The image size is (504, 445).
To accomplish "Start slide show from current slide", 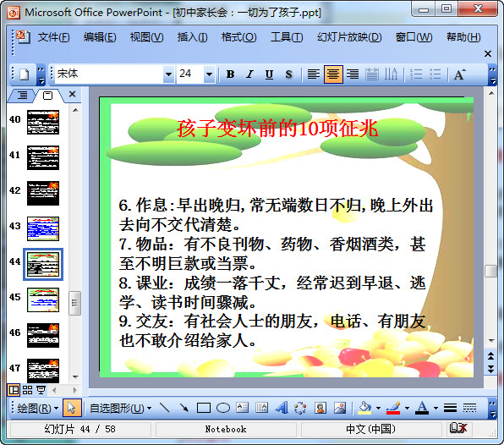I will pyautogui.click(x=41, y=390).
